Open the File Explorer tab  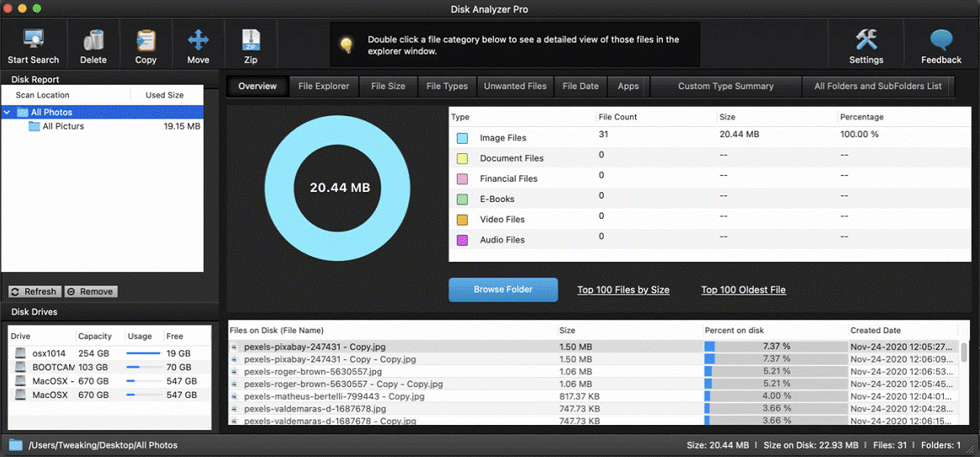point(323,87)
